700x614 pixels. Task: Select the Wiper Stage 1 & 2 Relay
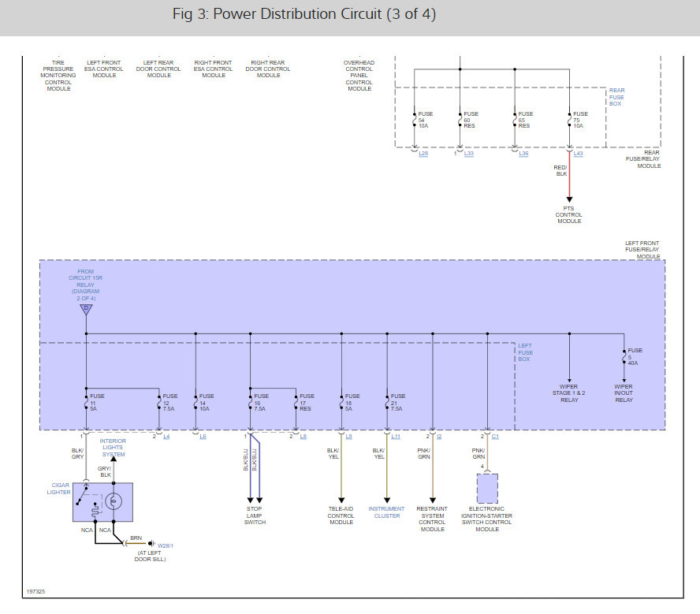(568, 393)
